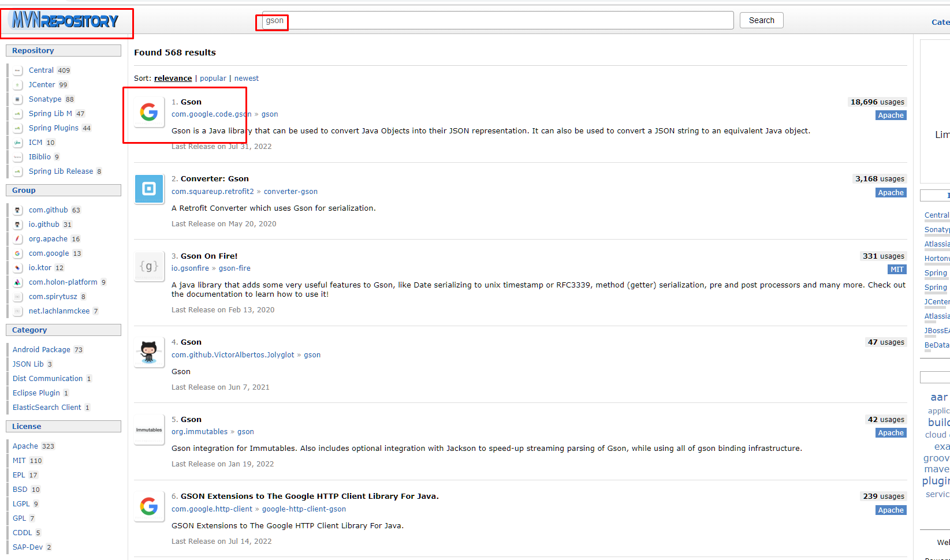Screen dimensions: 950x560
Task: Select the icon beside Spring Plugins
Action: [18, 128]
